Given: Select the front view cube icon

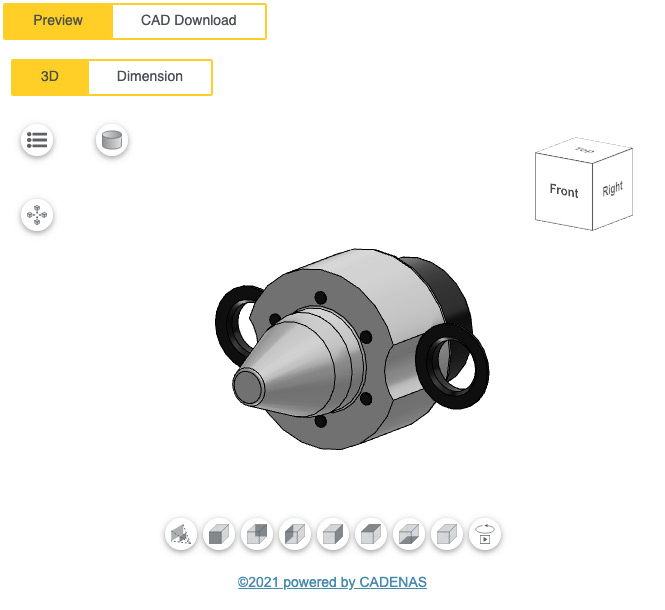Looking at the screenshot, I should click(x=219, y=534).
